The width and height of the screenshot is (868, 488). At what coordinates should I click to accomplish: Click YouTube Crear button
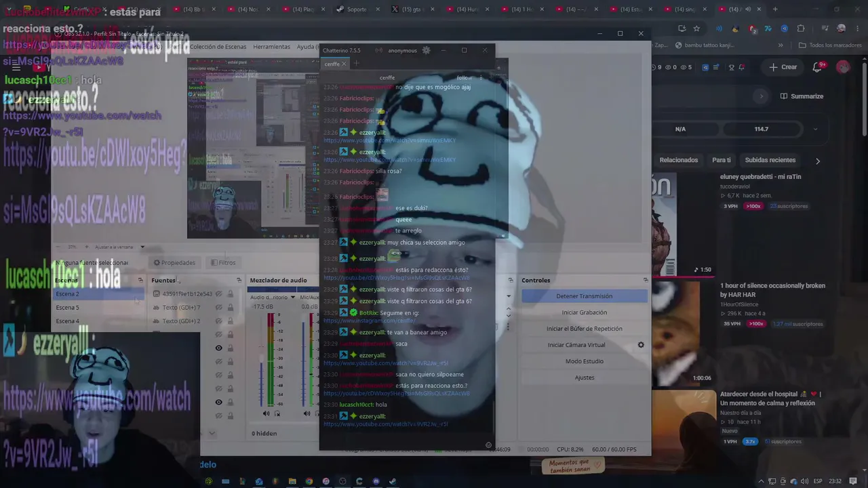point(783,67)
